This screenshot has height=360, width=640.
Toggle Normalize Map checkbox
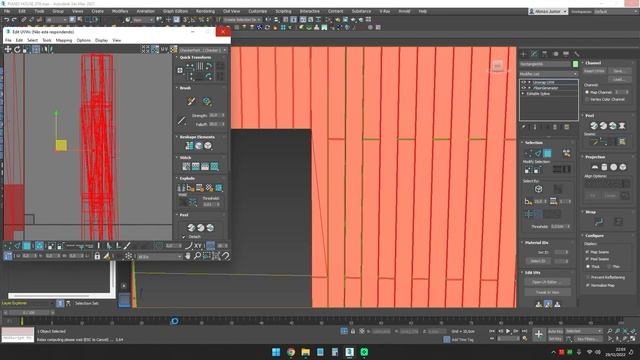coord(587,285)
